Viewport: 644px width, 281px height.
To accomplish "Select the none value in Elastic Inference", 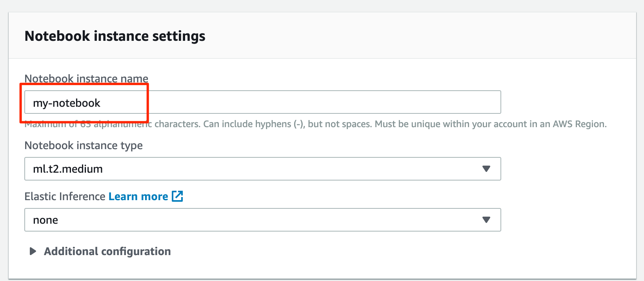I will pyautogui.click(x=45, y=220).
